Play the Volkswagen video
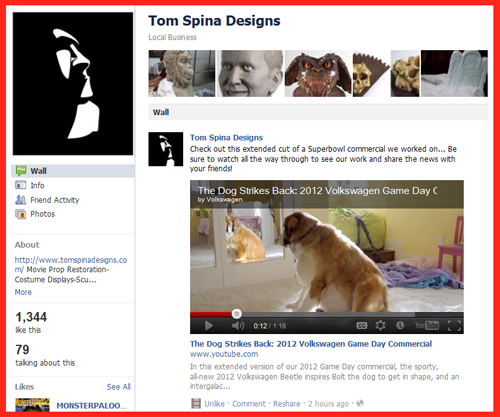Viewport: 500px width, 417px height. pos(209,325)
